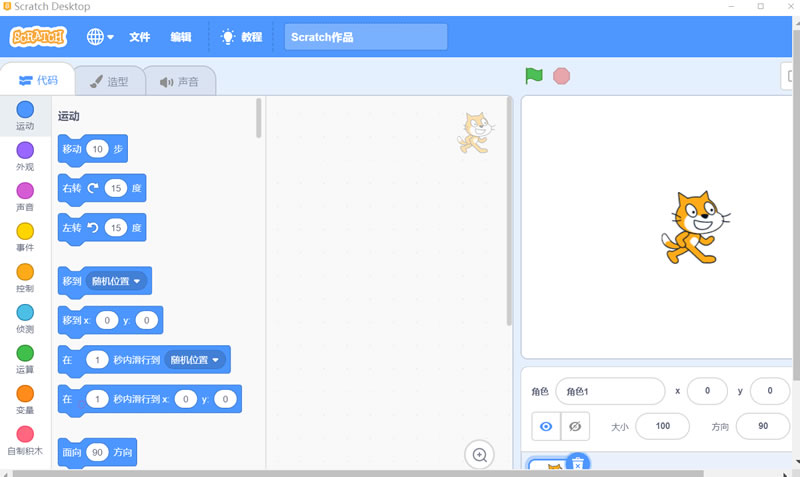Open the 文件 file menu
800x477 pixels.
(139, 37)
